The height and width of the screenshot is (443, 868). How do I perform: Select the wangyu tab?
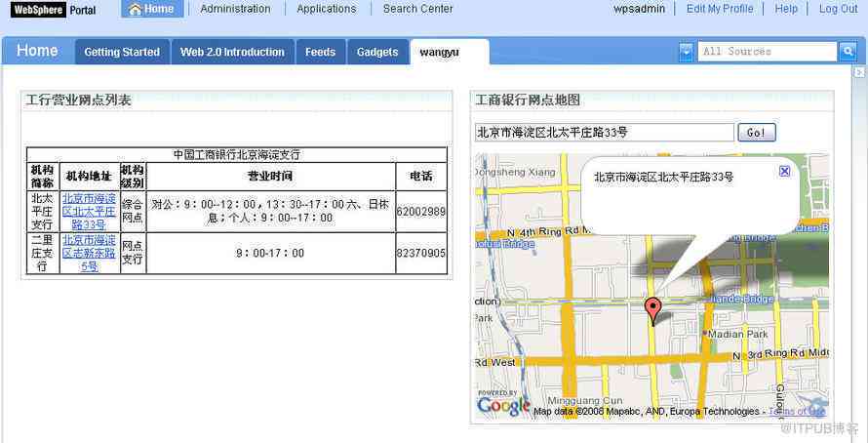tap(450, 52)
